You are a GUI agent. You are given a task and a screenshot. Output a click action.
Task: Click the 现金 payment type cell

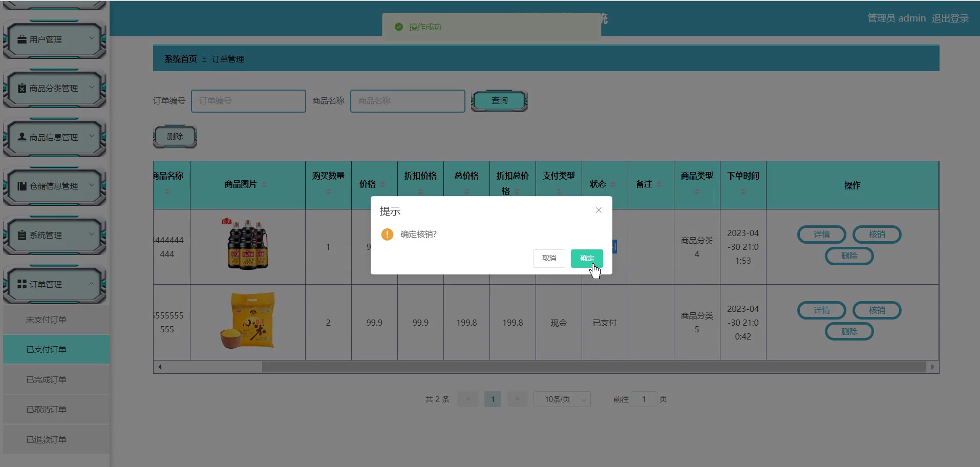coord(559,323)
